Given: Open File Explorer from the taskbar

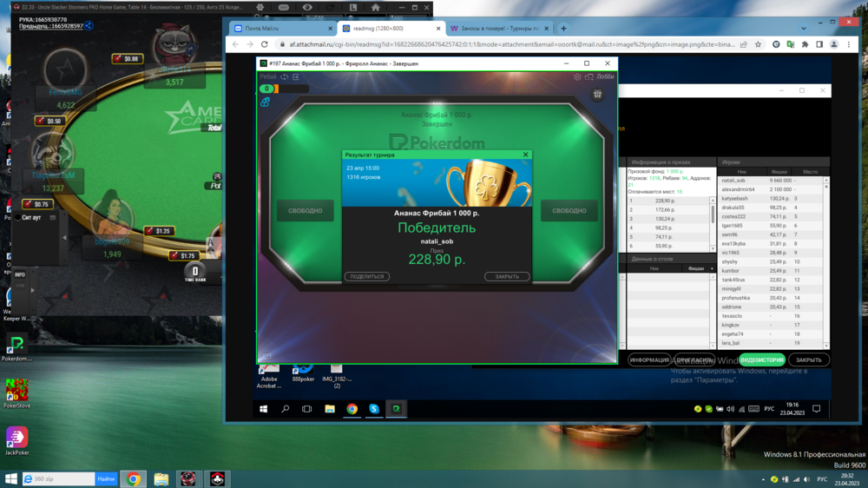Looking at the screenshot, I should click(161, 478).
